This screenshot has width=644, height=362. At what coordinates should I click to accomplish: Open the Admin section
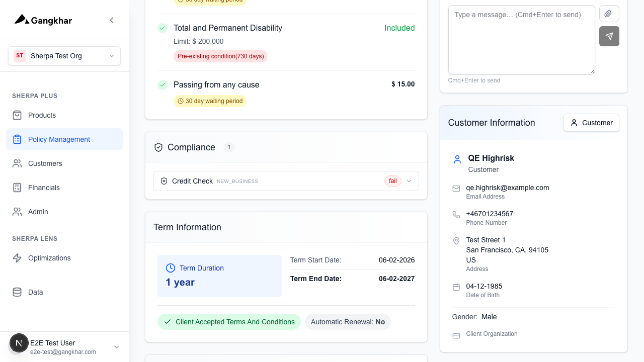[64, 212]
